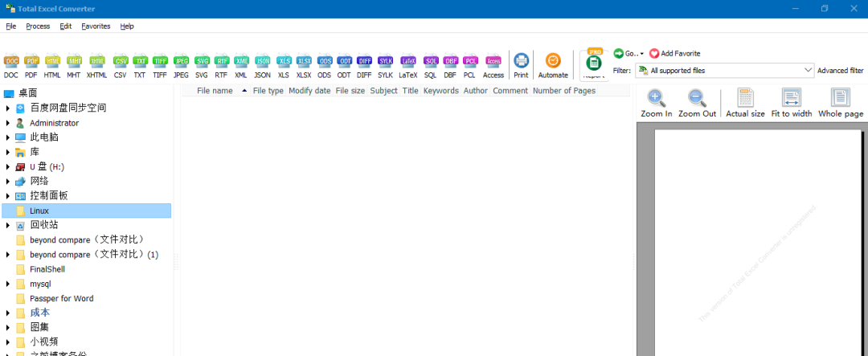The height and width of the screenshot is (356, 868).
Task: Expand the 此电脑 tree node
Action: pyautogui.click(x=8, y=137)
